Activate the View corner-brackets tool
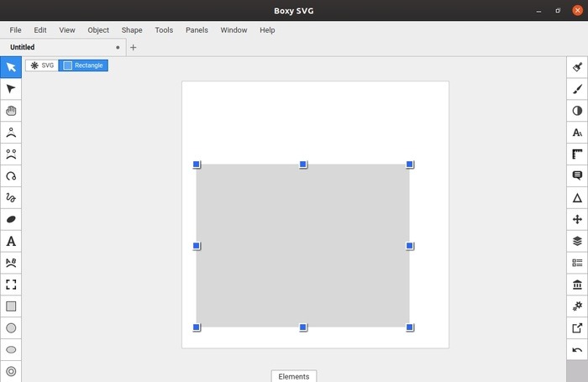This screenshot has height=382, width=588. pyautogui.click(x=11, y=285)
